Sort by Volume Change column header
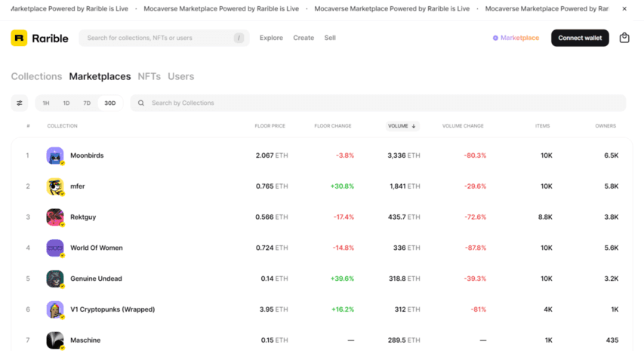The width and height of the screenshot is (644, 351). 463,126
